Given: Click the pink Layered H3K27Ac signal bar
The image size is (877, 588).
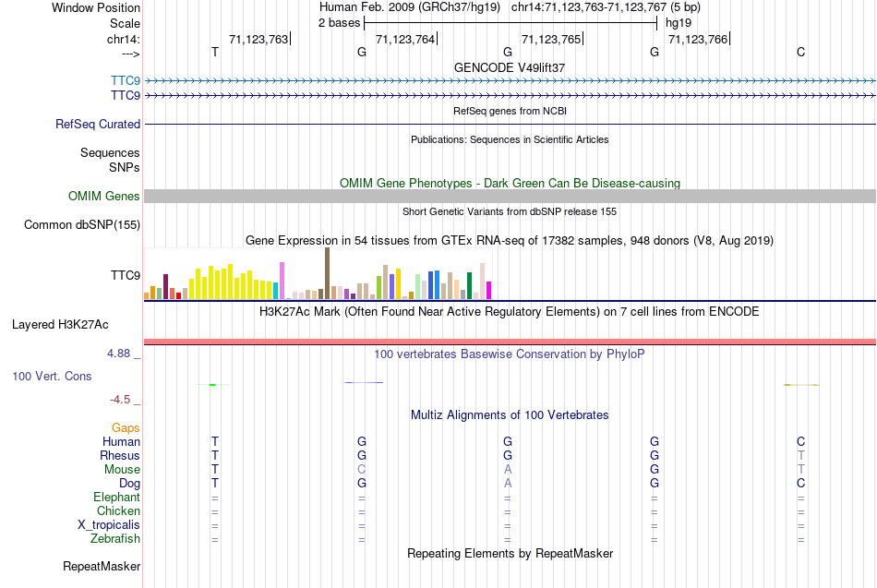Looking at the screenshot, I should pyautogui.click(x=511, y=342).
